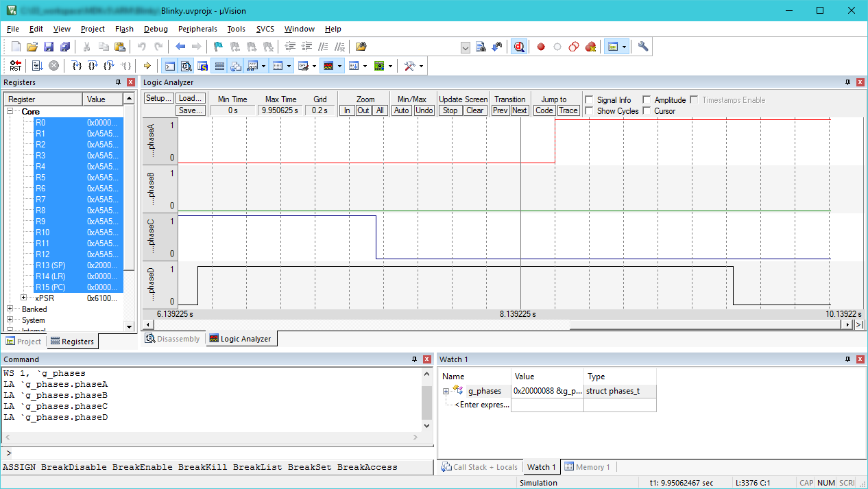868x489 pixels.
Task: Expand g_phases struct in Watch 1
Action: 446,392
